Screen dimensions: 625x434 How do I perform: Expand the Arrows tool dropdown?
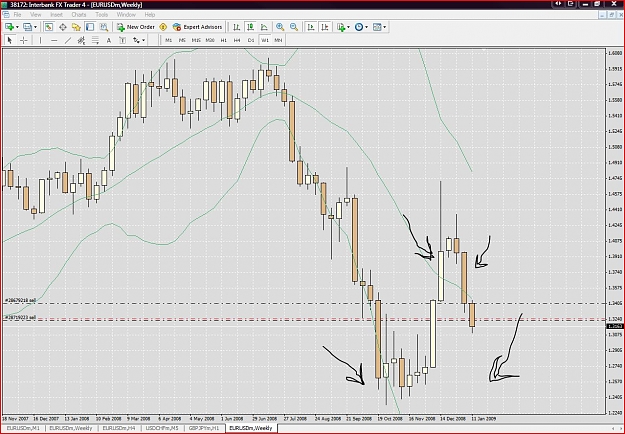(143, 40)
